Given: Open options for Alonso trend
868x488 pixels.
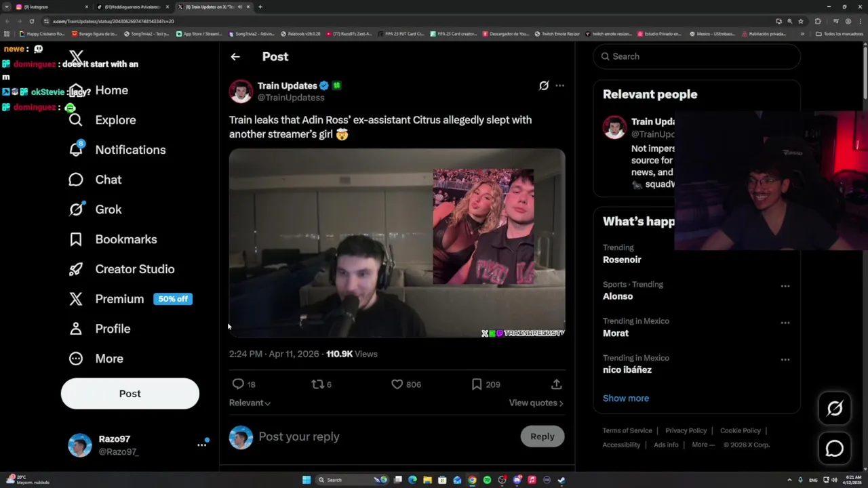Looking at the screenshot, I should pyautogui.click(x=785, y=286).
